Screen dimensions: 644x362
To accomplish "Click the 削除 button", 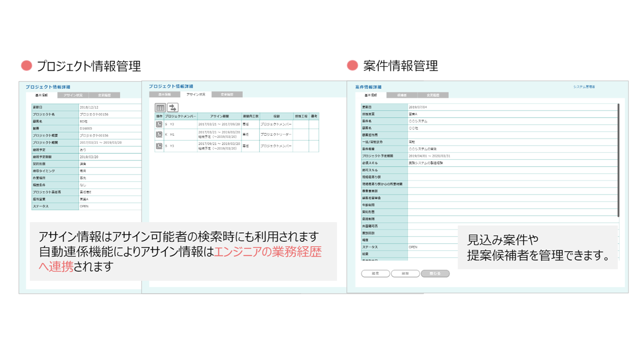I will pos(405,274).
